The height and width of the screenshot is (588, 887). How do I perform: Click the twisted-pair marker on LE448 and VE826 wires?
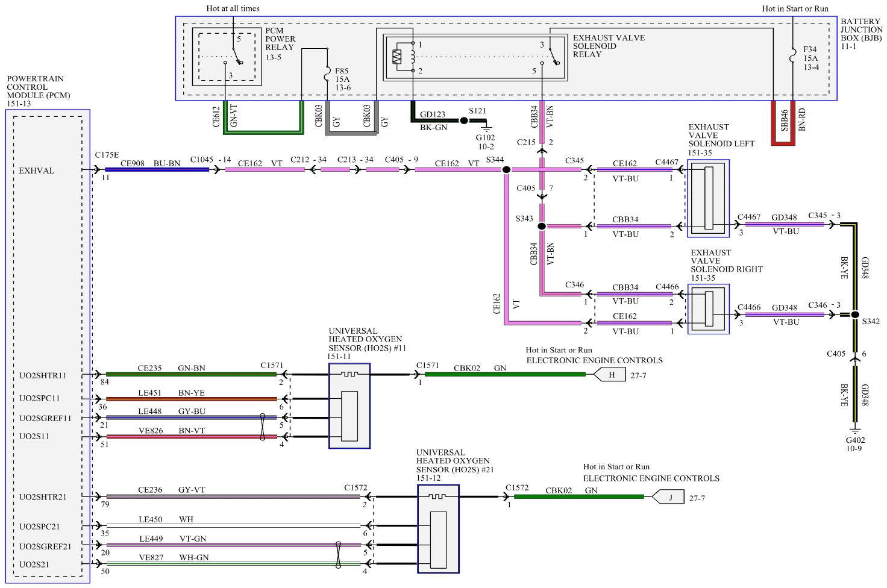262,427
